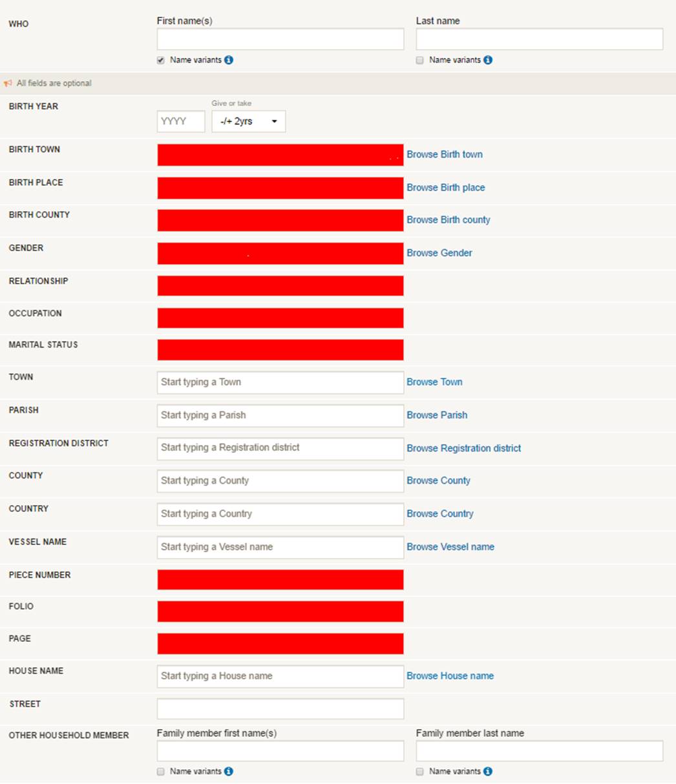Viewport: 676px width, 784px height.
Task: Click the Town autocomplete field
Action: (280, 382)
